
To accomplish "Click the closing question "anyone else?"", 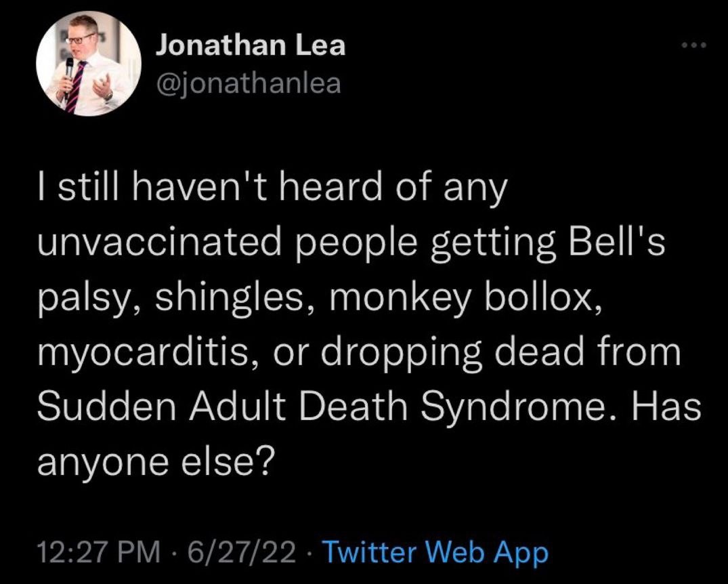I will coord(154,462).
